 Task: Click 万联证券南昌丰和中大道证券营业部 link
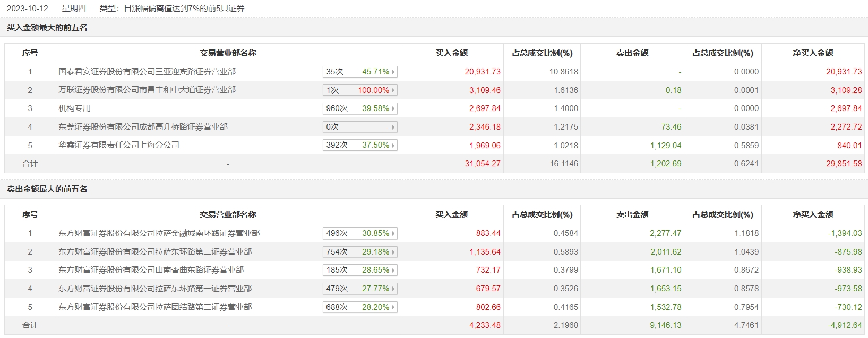[x=147, y=90]
